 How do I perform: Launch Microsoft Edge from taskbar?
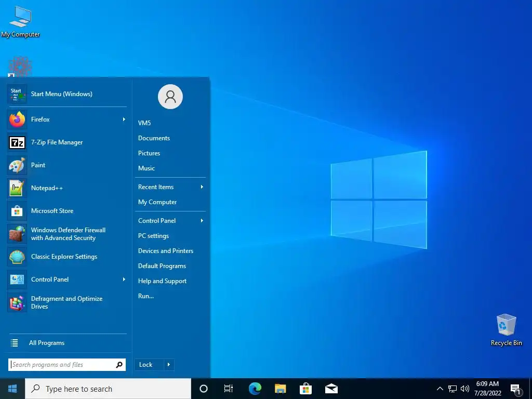tap(255, 389)
